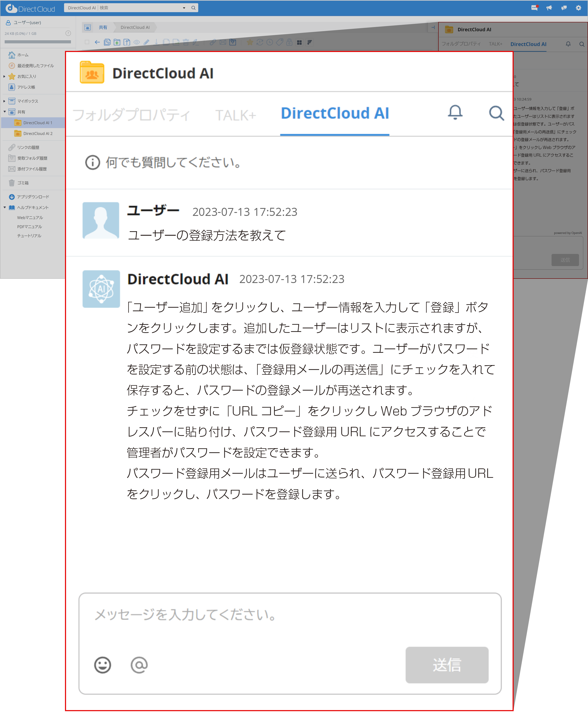Open the PDFマニュアル link

point(29,227)
